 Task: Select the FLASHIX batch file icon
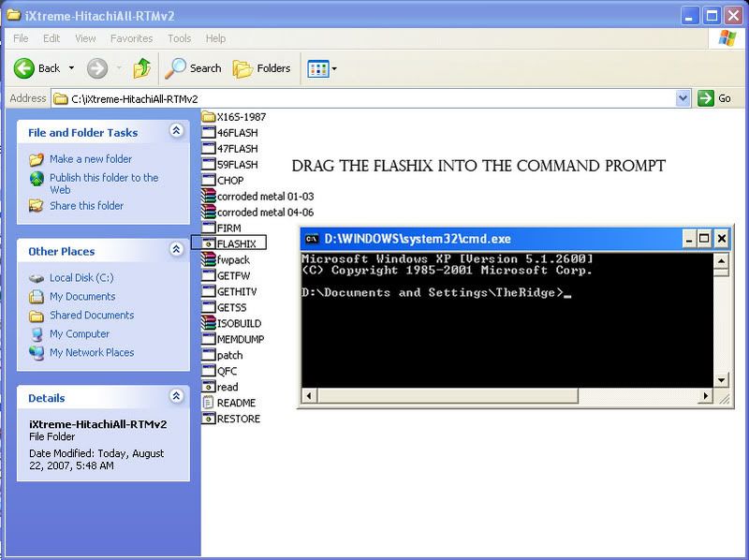[208, 243]
